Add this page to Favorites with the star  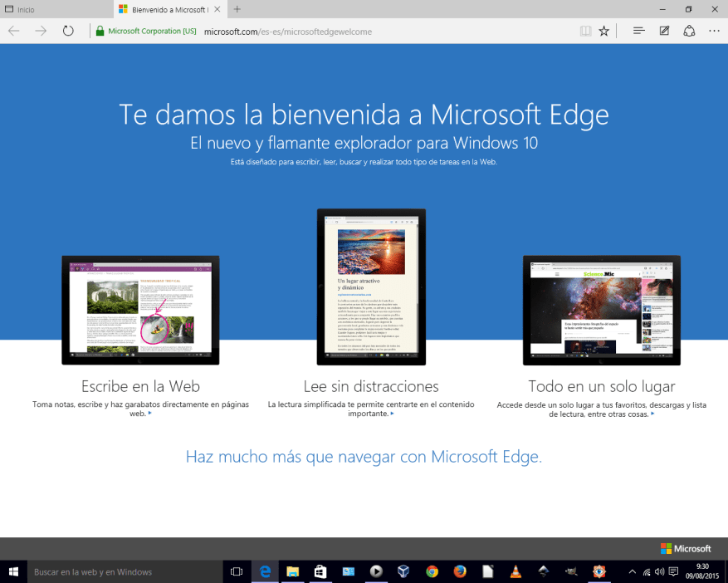[x=603, y=31]
